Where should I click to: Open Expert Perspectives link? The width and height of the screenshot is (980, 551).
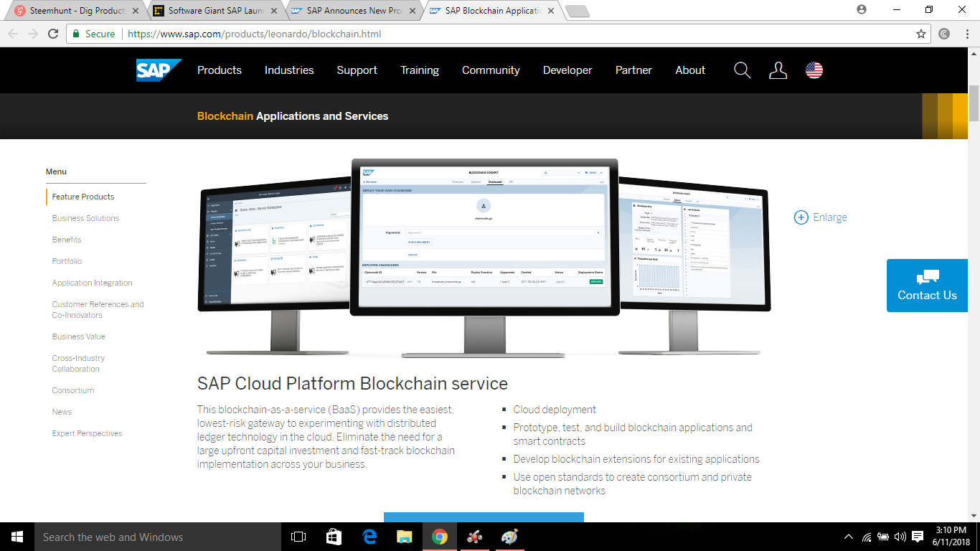[87, 433]
